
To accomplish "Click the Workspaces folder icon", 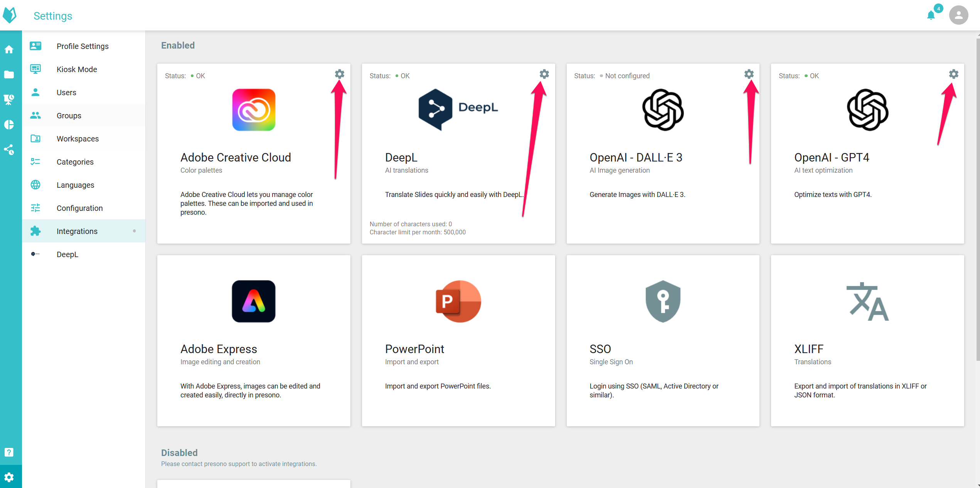I will point(35,138).
